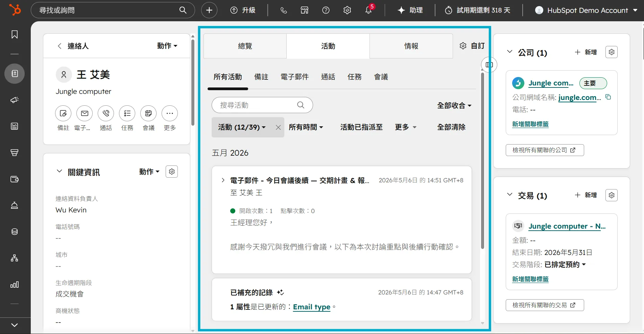This screenshot has width=644, height=334.
Task: Open the HubSpot Demo Account menu
Action: [587, 10]
